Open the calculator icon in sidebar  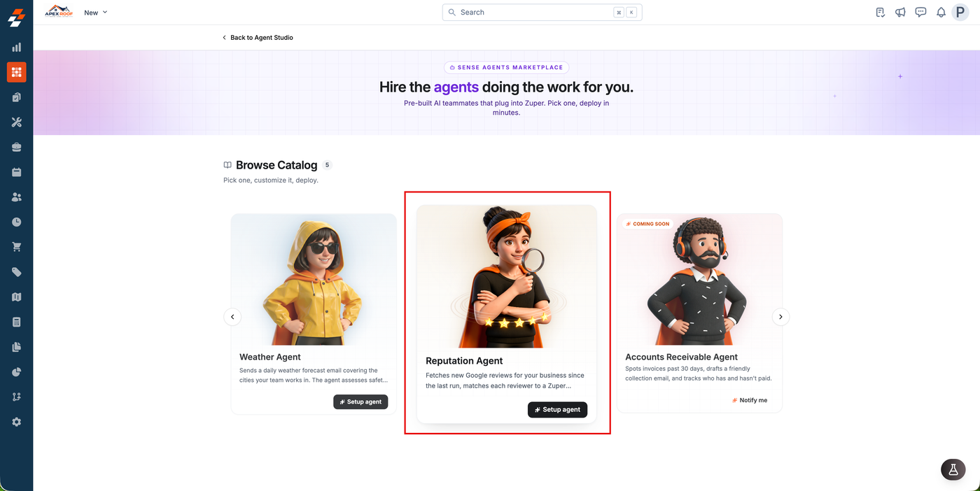(17, 322)
